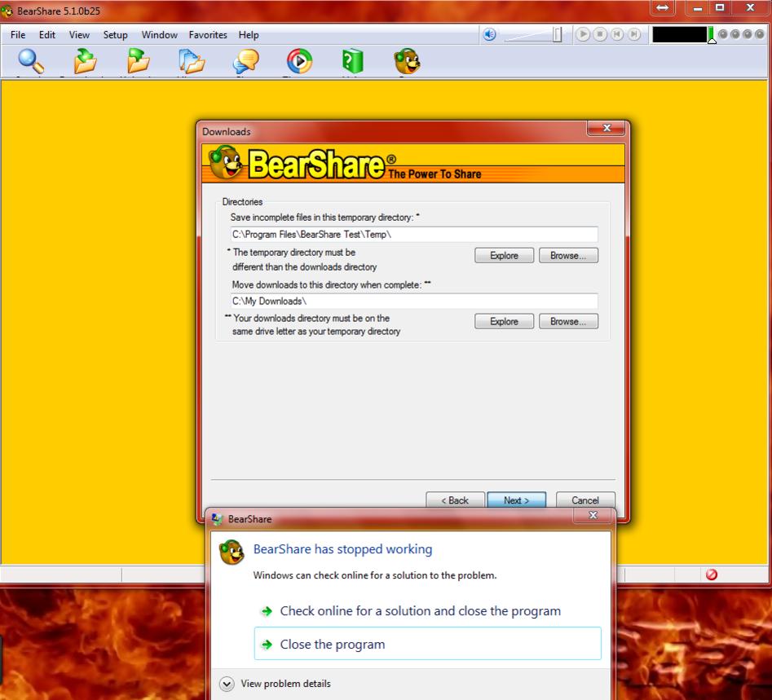Click the bear with headphones toolbar icon
This screenshot has width=772, height=700.
tap(407, 62)
